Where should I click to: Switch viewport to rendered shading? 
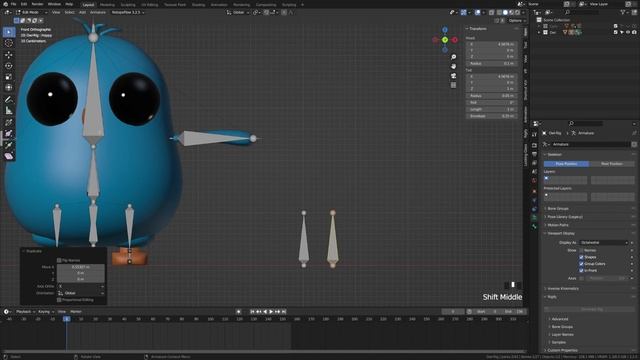coord(517,13)
